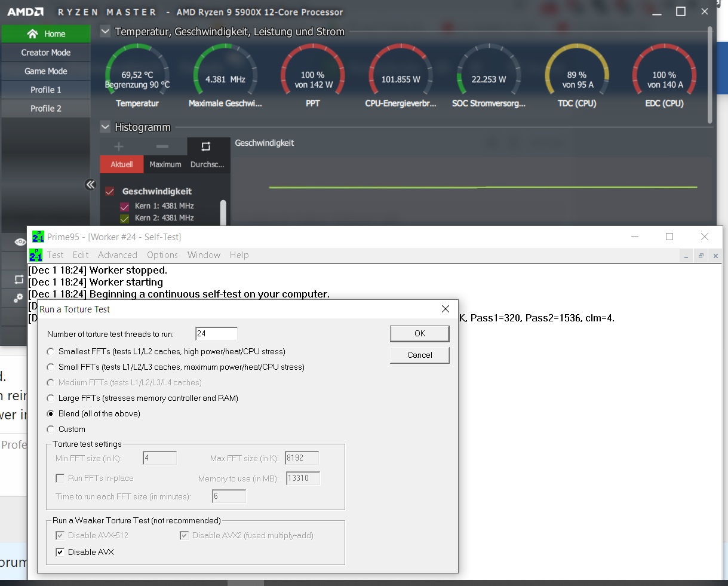Click the Ryzen Master vertical scrollbar

pyautogui.click(x=710, y=75)
